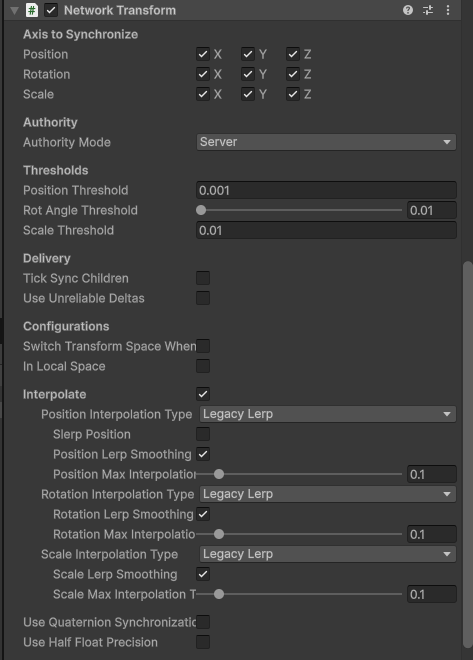This screenshot has width=473, height=660.
Task: Click the Inspector vertical scrollbar
Action: (468, 455)
